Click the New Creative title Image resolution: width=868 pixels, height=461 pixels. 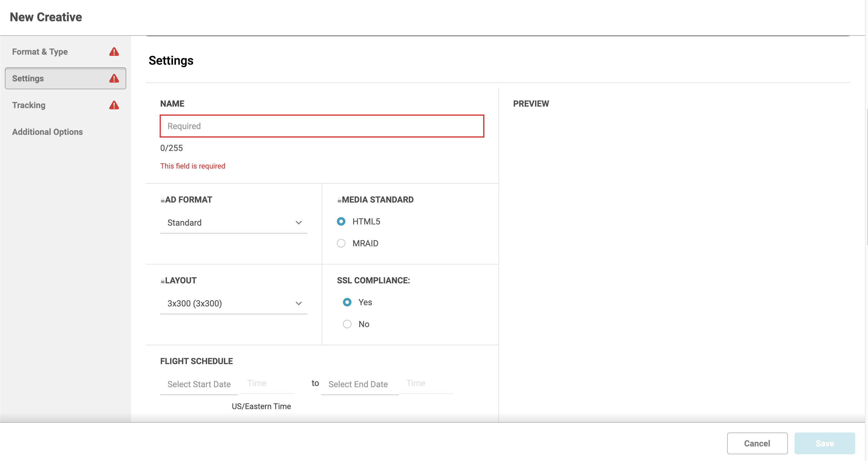[46, 17]
